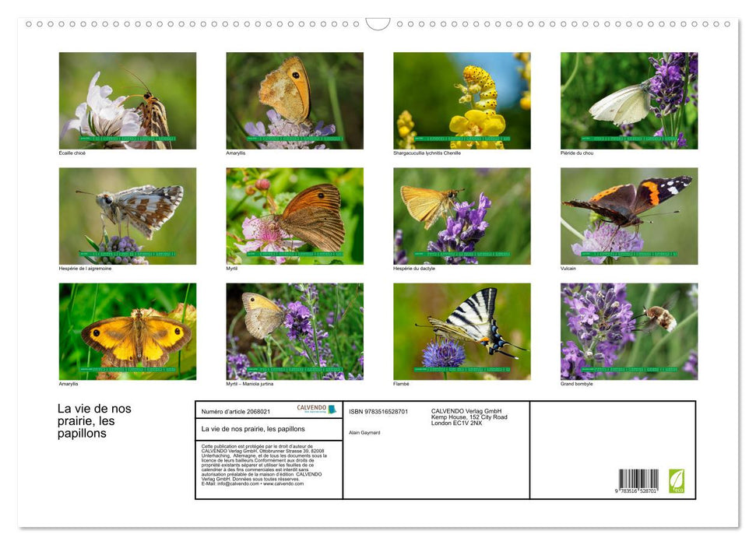Expand the author name Alain Gaymard

coord(363,432)
